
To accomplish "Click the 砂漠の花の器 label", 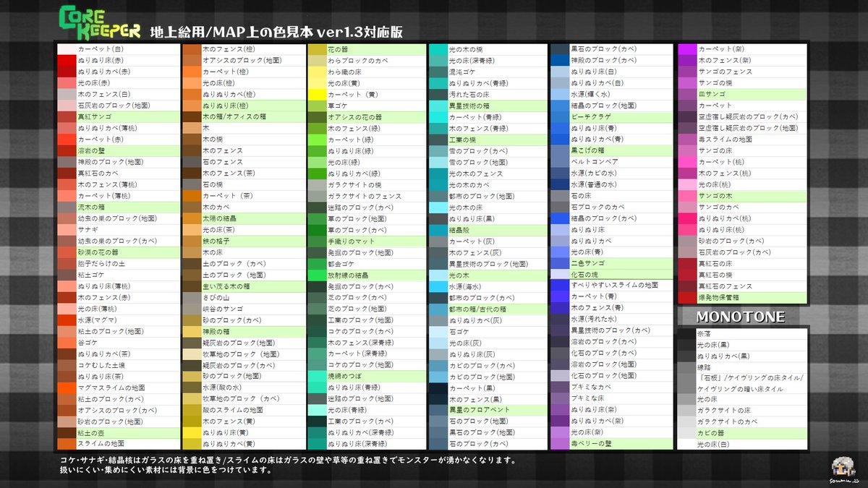I will click(98, 252).
